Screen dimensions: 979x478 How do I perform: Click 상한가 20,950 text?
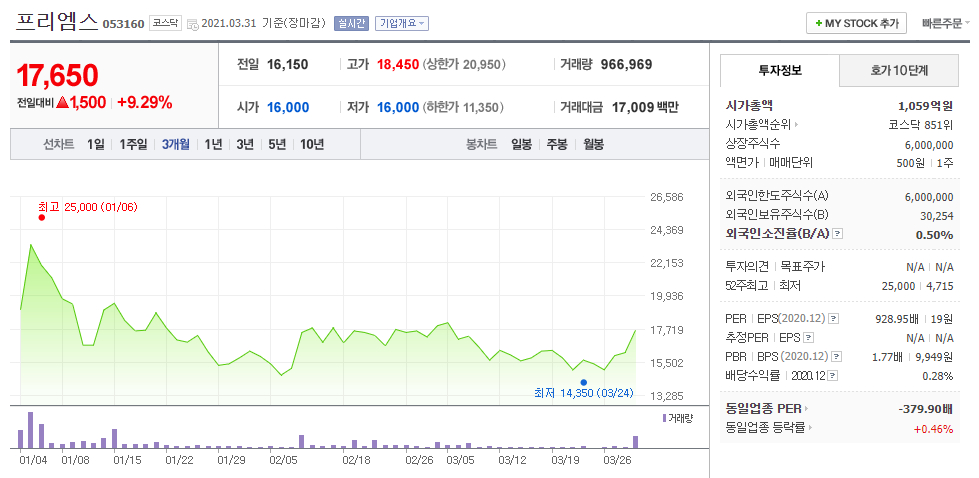464,64
